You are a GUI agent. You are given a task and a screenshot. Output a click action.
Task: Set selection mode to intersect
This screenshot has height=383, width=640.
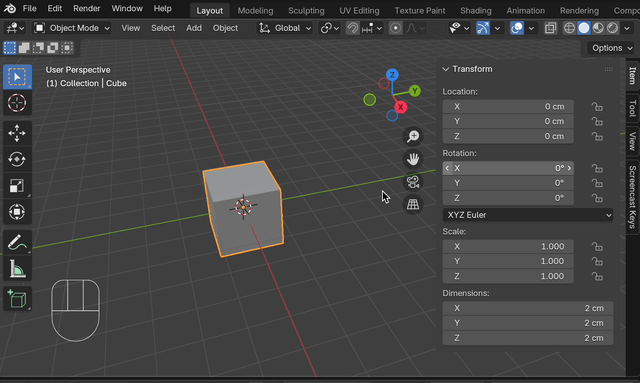coord(67,48)
